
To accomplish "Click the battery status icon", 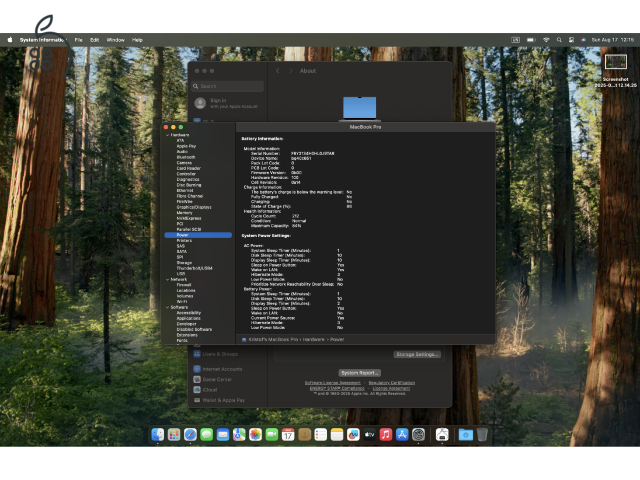I will coord(531,40).
